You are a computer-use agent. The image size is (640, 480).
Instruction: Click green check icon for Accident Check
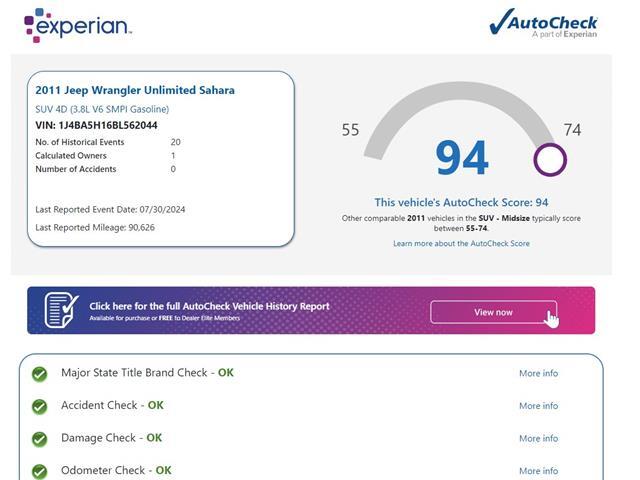[40, 407]
